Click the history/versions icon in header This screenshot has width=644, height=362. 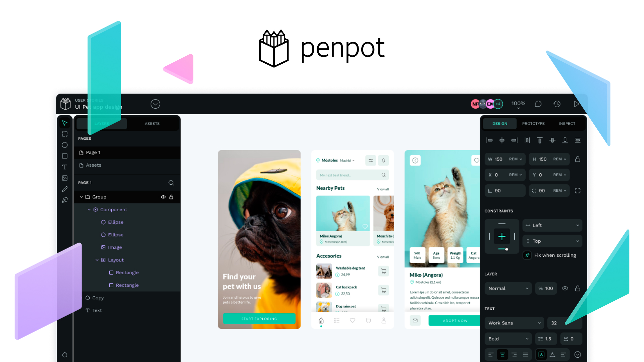[x=557, y=104]
